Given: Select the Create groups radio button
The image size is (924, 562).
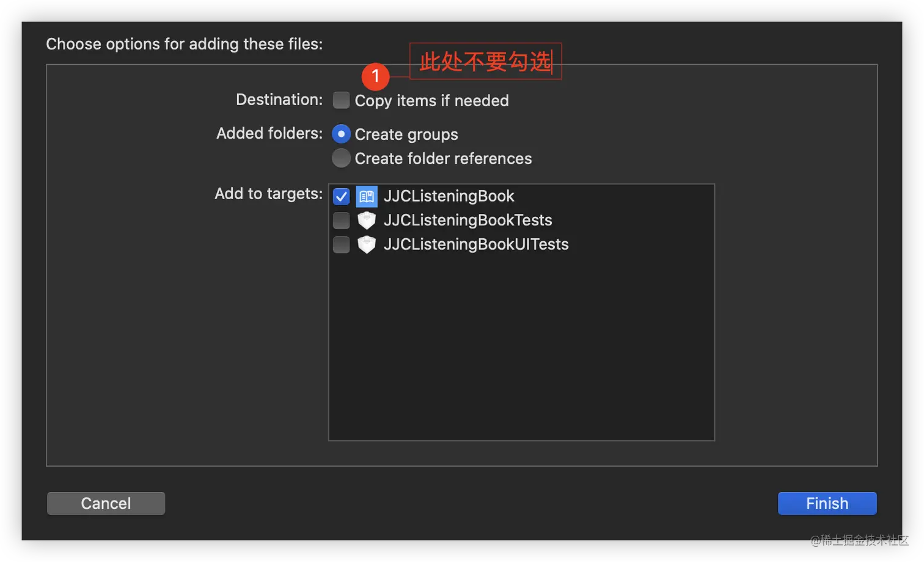Looking at the screenshot, I should click(x=341, y=134).
